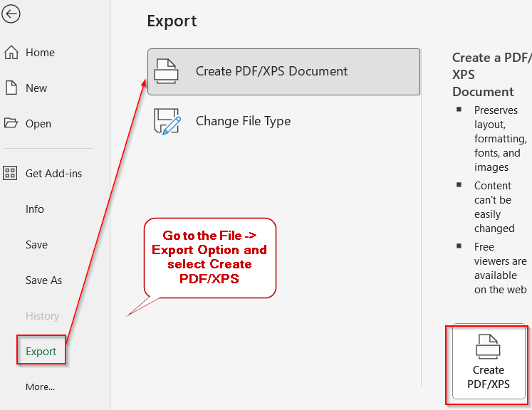Click the Change File Type pencil icon
The image size is (532, 410).
tap(167, 122)
